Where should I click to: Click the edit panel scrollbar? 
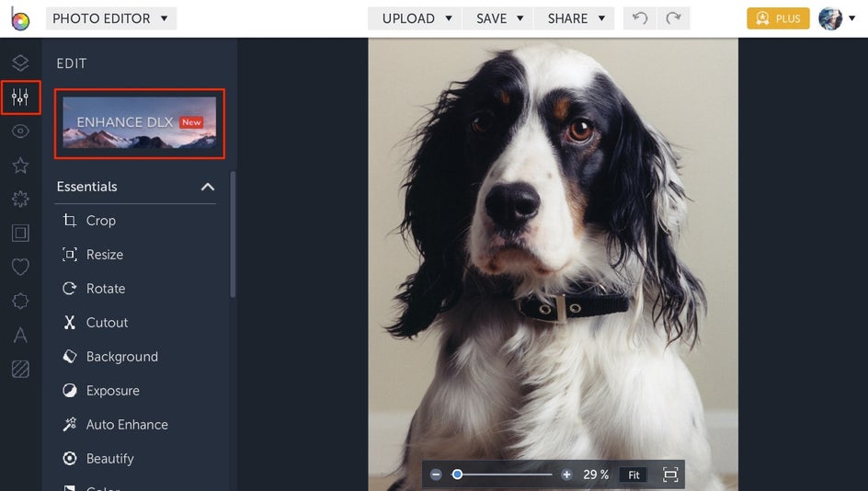tap(233, 234)
